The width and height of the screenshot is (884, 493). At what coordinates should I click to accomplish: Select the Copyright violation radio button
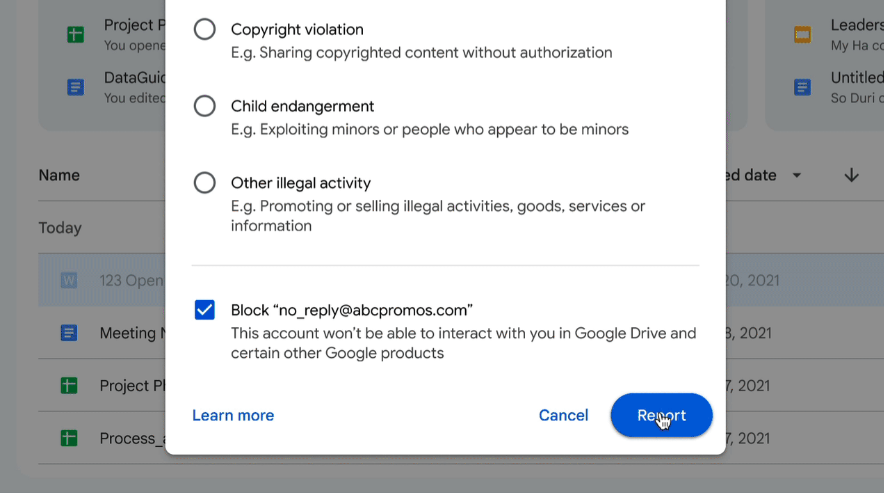pyautogui.click(x=205, y=30)
